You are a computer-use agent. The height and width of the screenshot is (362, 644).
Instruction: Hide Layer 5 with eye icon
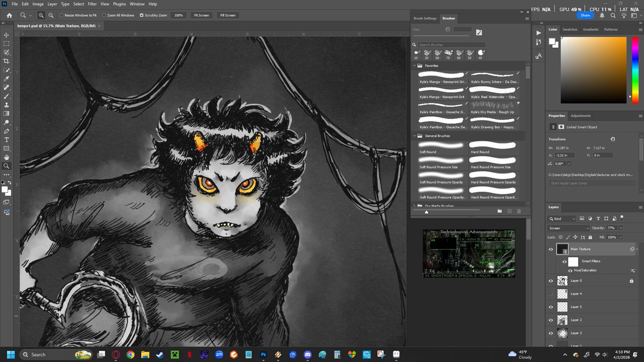[551, 307]
